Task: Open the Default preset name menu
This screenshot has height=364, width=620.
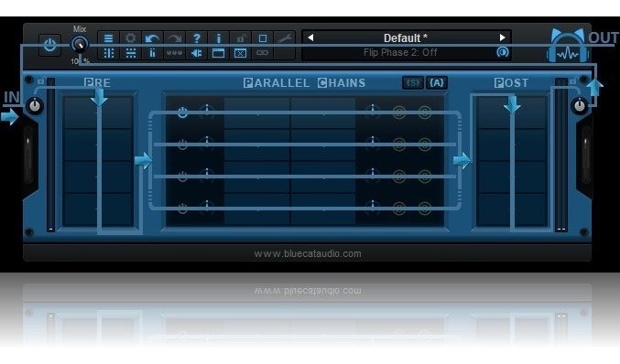Action: [x=406, y=37]
